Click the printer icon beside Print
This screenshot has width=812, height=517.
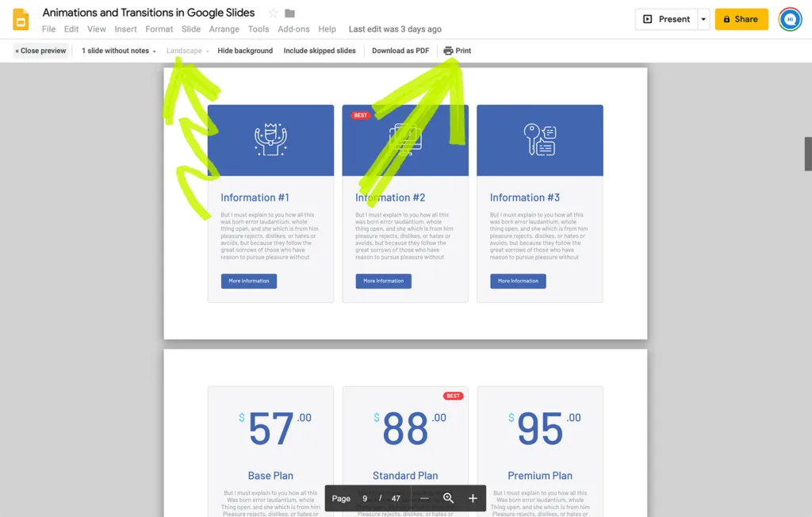[449, 51]
